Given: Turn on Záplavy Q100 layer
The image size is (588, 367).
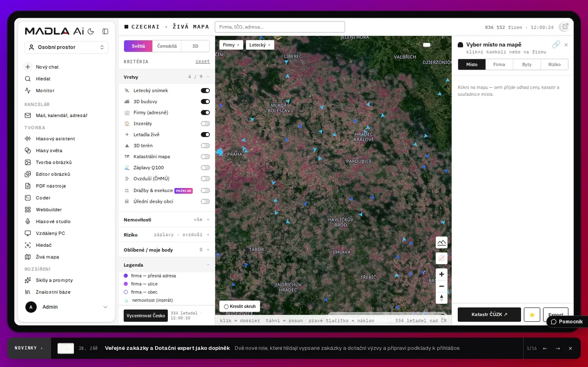Looking at the screenshot, I should [205, 168].
